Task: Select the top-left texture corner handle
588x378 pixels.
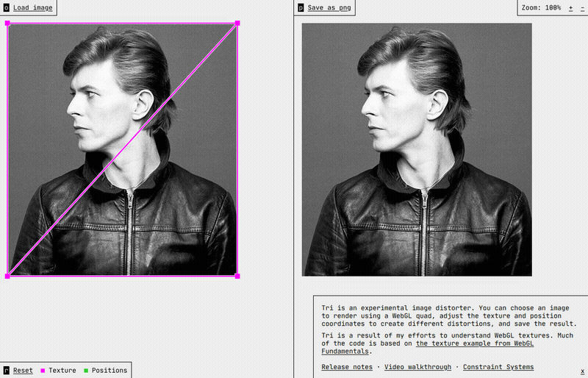Action: click(7, 24)
